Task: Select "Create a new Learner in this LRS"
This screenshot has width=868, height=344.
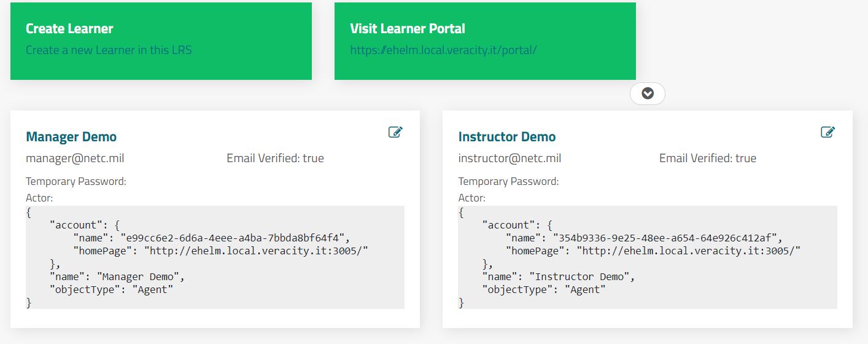Action: pyautogui.click(x=109, y=50)
